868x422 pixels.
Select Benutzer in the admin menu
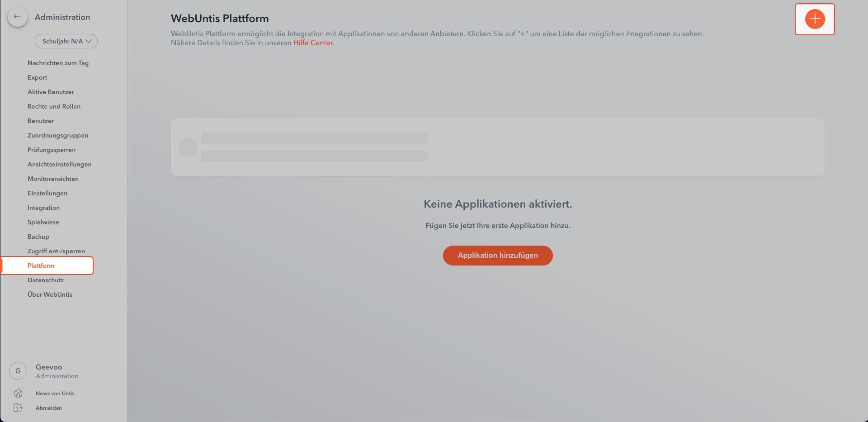coord(41,121)
